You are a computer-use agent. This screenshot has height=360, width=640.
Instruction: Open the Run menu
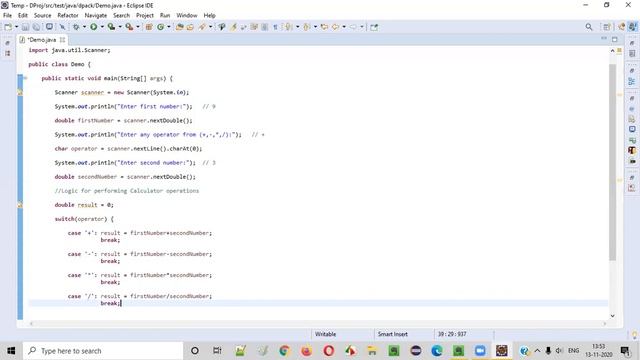click(165, 15)
